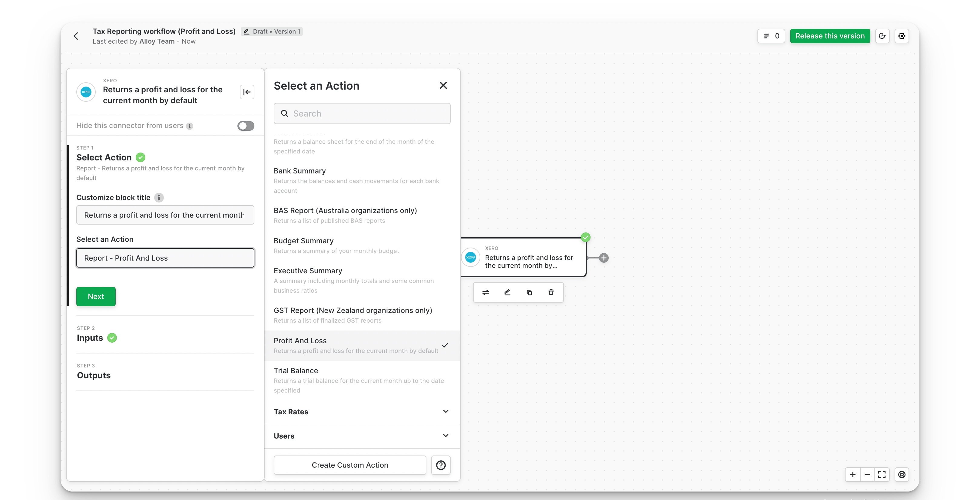Image resolution: width=980 pixels, height=500 pixels.
Task: Delete the Xero block with trash icon
Action: pos(551,292)
